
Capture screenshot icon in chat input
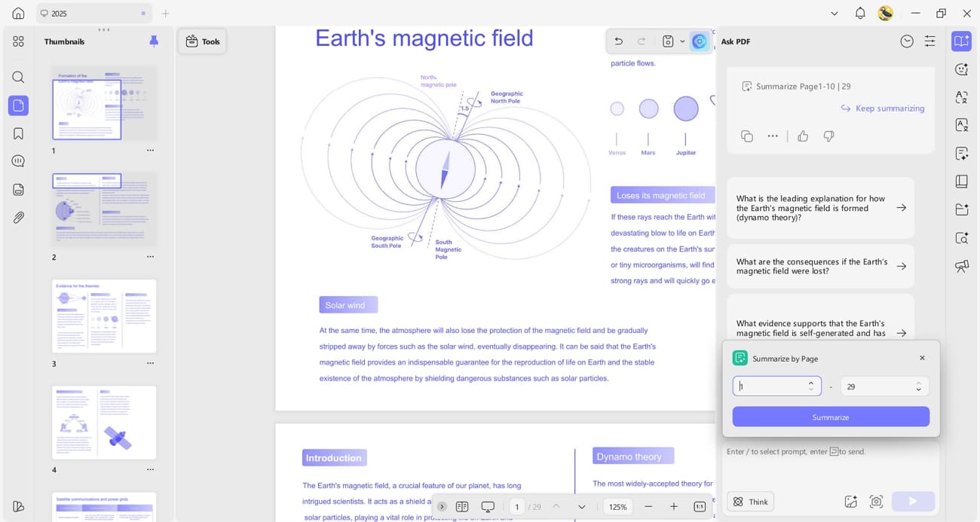876,502
